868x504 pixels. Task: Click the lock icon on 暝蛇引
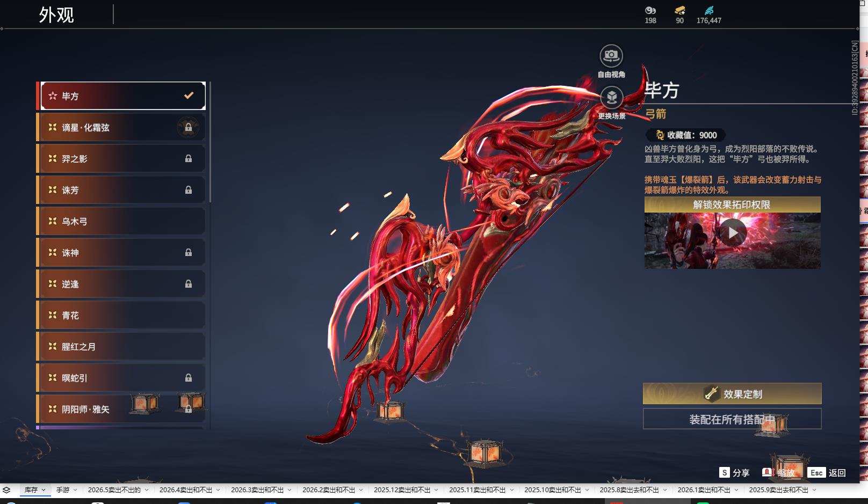[x=189, y=378]
